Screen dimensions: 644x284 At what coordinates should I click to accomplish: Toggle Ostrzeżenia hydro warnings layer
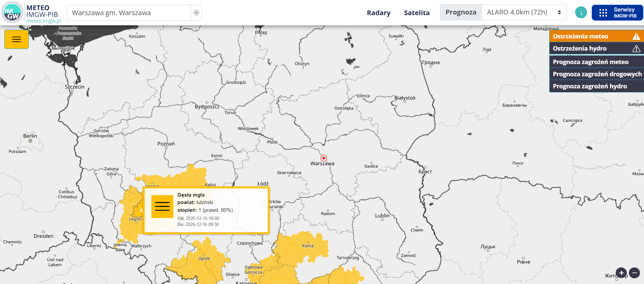(x=596, y=48)
